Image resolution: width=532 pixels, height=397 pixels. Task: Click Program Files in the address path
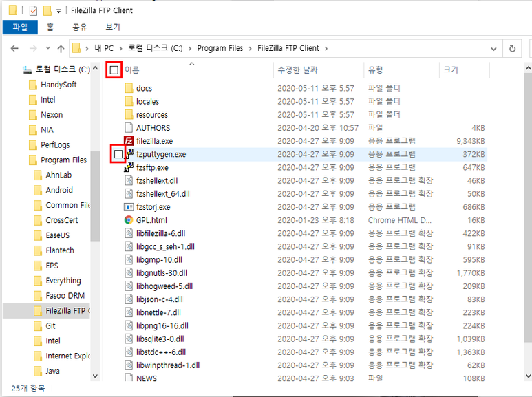220,48
